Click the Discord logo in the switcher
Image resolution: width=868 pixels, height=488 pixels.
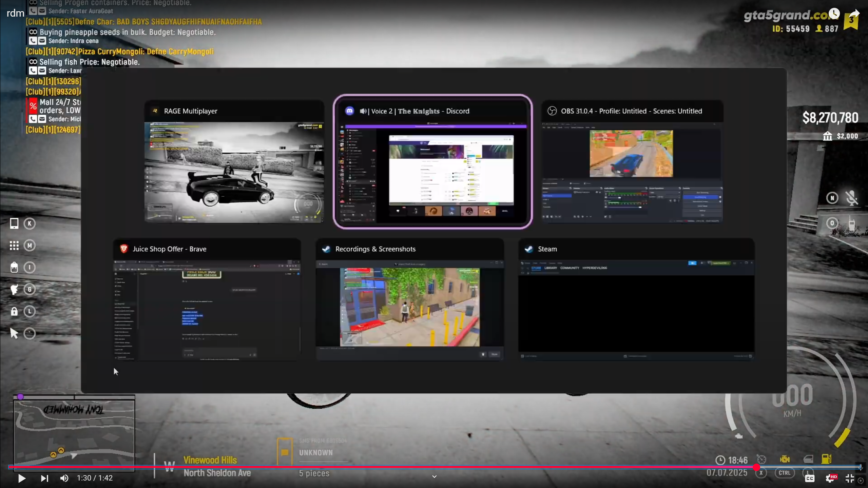point(349,111)
